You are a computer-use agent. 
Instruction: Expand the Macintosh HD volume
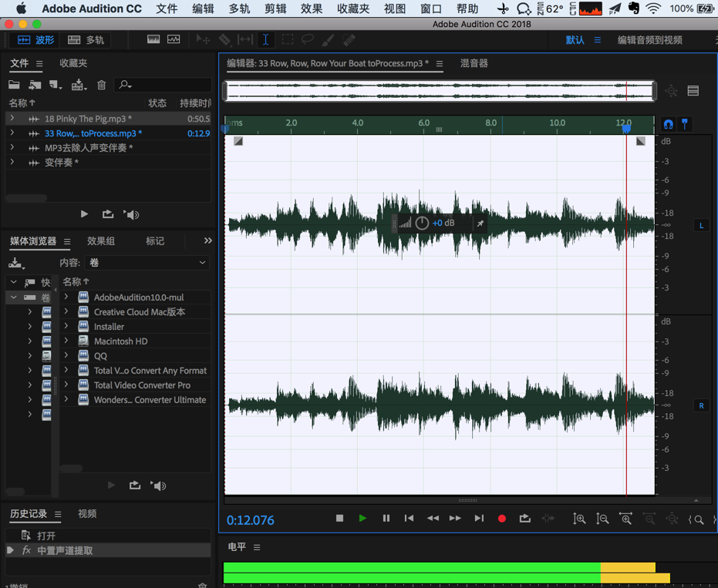[x=66, y=341]
